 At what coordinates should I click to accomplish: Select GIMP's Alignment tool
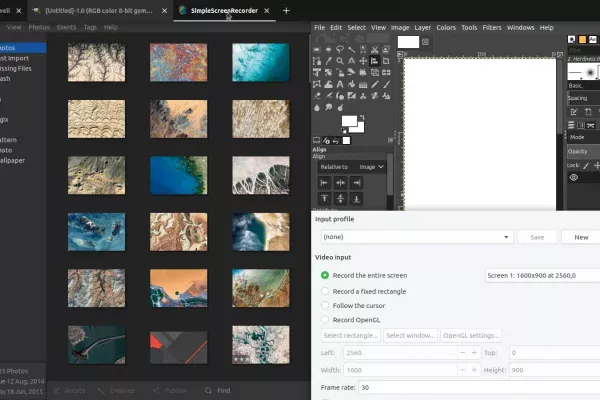[x=375, y=61]
